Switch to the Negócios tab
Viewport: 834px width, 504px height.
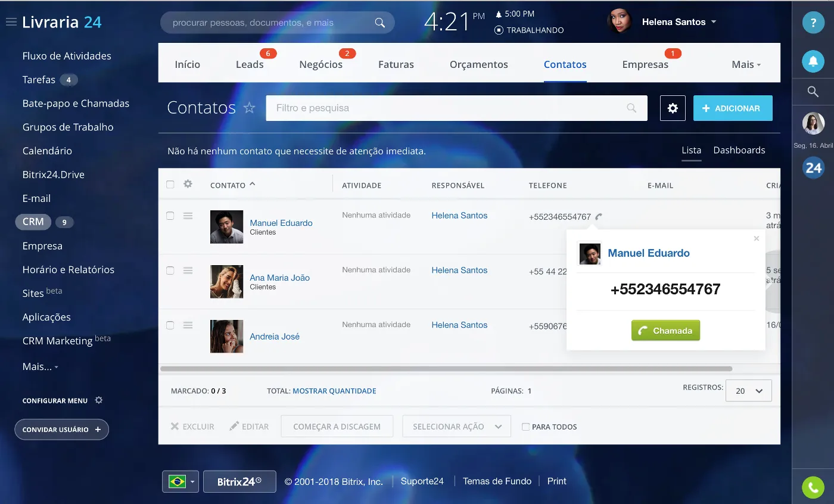(x=321, y=64)
